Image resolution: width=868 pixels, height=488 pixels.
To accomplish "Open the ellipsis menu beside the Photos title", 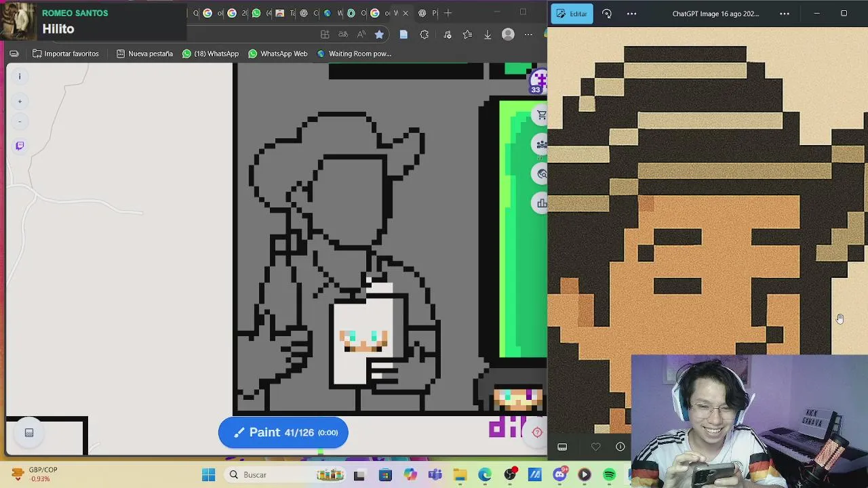I will pyautogui.click(x=785, y=14).
